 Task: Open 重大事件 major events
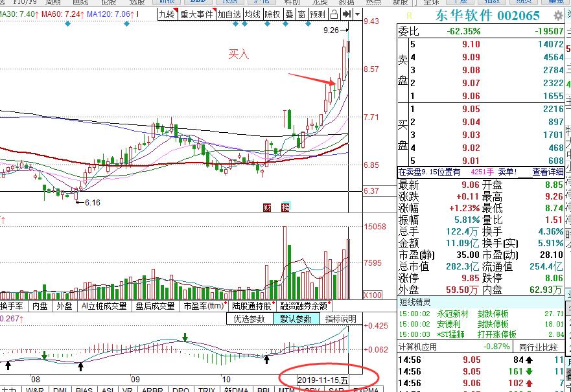tap(197, 14)
